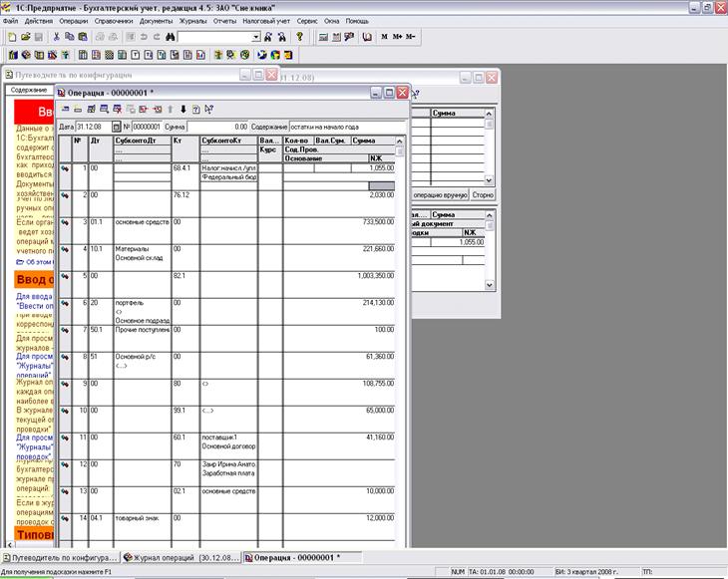
Task: Start search with the binoculars icon
Action: (170, 37)
